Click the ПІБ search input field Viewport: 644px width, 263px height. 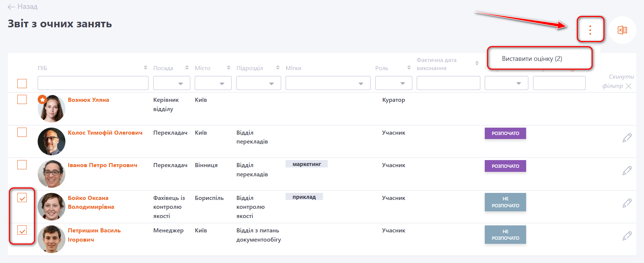tap(93, 83)
